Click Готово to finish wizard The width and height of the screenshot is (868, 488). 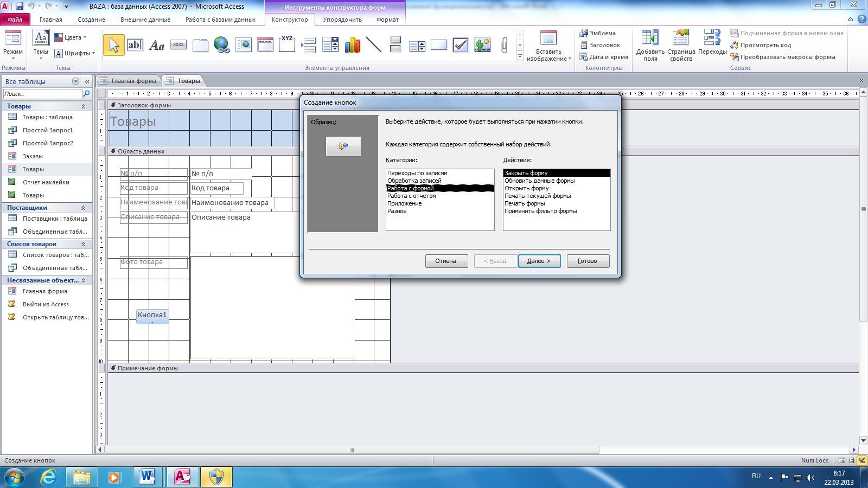pyautogui.click(x=588, y=261)
